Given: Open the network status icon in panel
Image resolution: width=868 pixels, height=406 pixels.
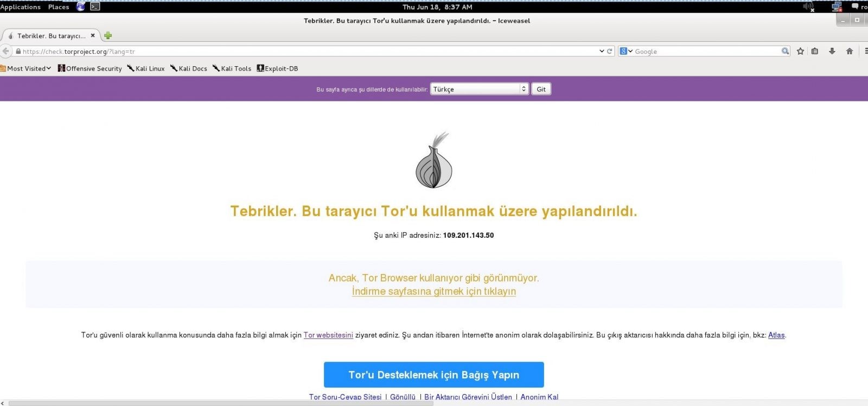Looking at the screenshot, I should pos(837,7).
